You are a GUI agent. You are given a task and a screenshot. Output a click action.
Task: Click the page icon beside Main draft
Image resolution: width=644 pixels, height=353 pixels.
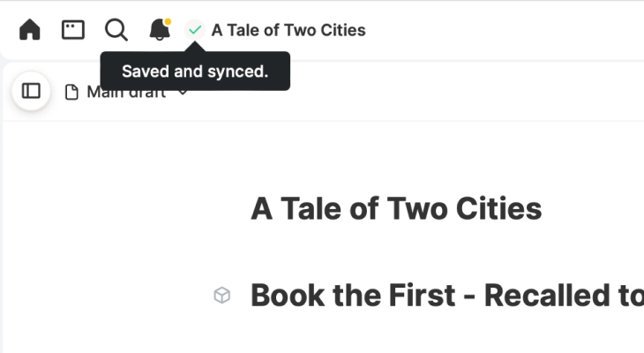pos(71,92)
